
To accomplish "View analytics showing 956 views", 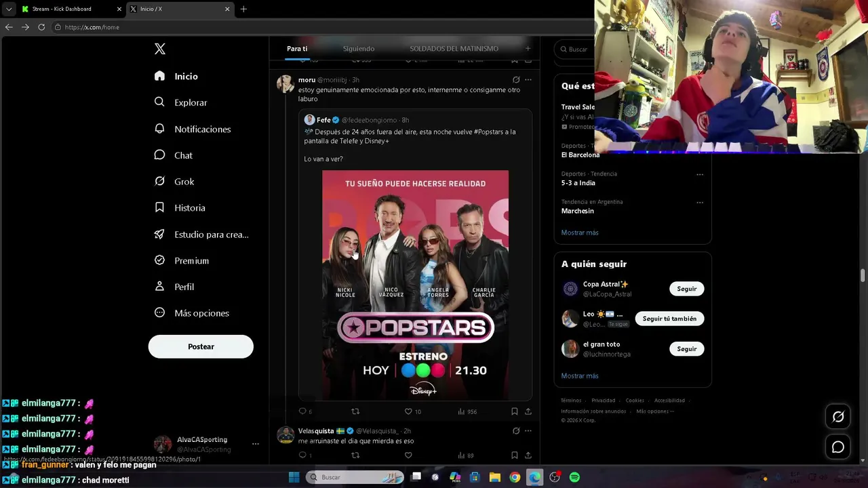I will click(x=467, y=411).
